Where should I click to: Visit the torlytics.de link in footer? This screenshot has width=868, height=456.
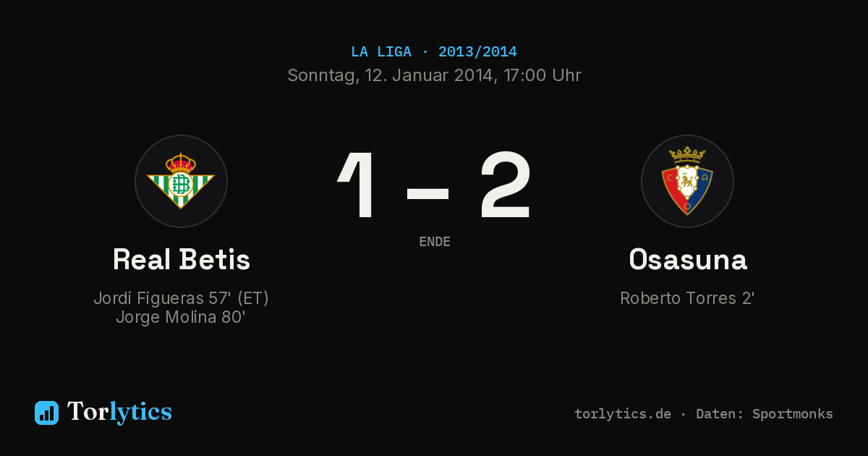pyautogui.click(x=623, y=414)
